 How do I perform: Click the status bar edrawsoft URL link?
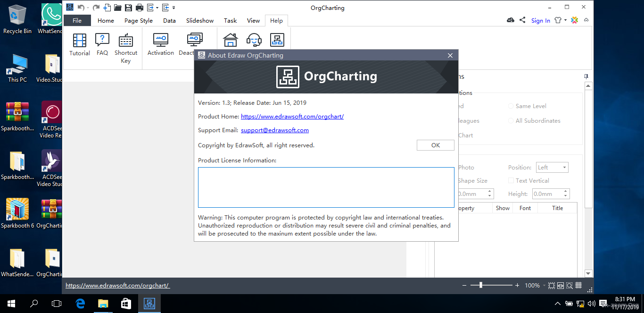[x=117, y=286]
